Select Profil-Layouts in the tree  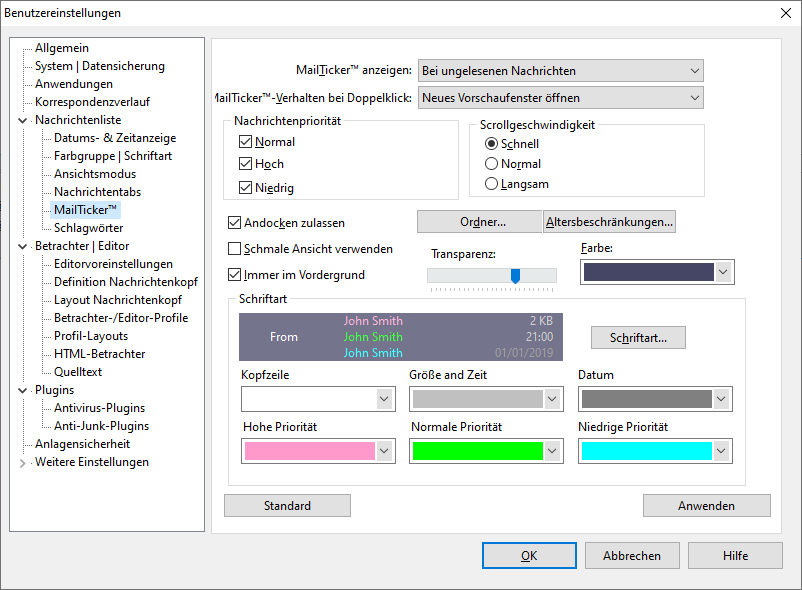click(91, 336)
